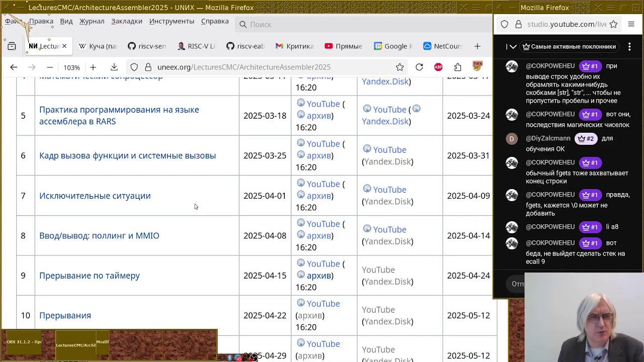The width and height of the screenshot is (644, 362).
Task: Open the Правка menu
Action: click(41, 21)
